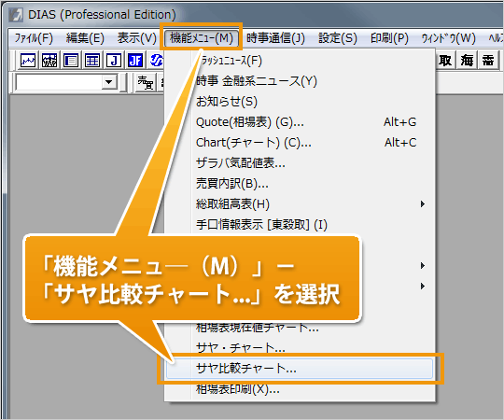Select 手口情報表示 [東穀取] (I) entry
Image resolution: width=504 pixels, height=420 pixels.
point(300,225)
